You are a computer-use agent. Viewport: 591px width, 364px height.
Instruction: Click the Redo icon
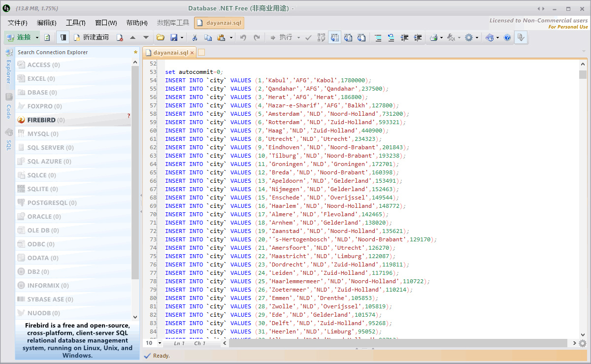coord(257,37)
